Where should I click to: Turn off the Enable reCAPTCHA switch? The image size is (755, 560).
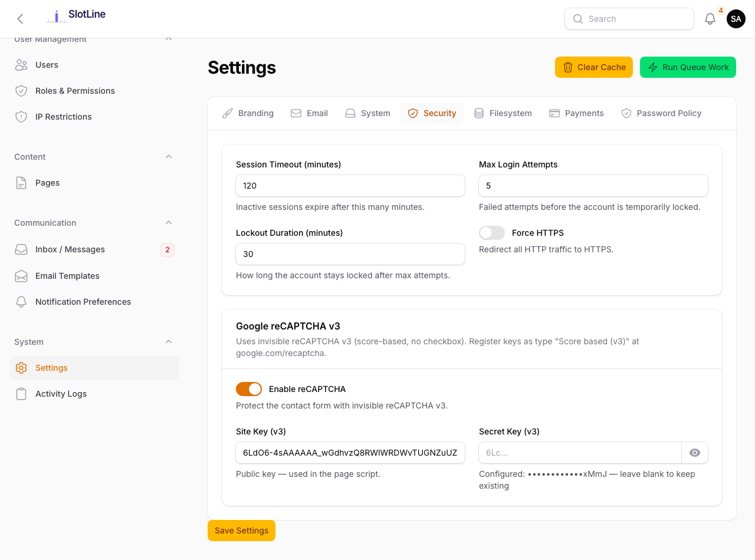[x=249, y=389]
